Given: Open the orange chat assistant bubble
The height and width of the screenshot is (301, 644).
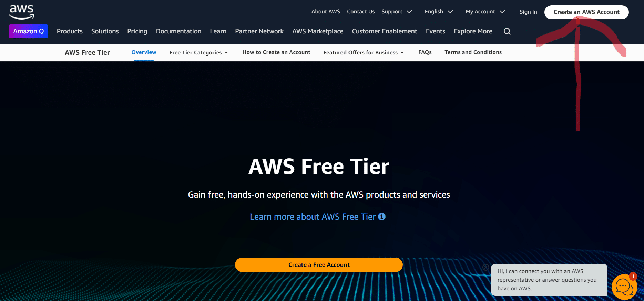Looking at the screenshot, I should 624,287.
